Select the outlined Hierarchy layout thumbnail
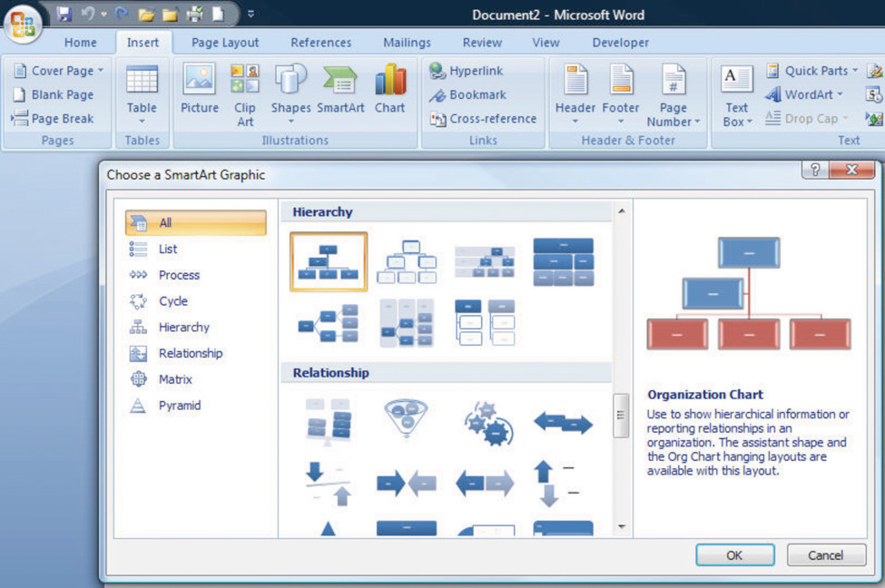This screenshot has height=588, width=885. point(407,262)
